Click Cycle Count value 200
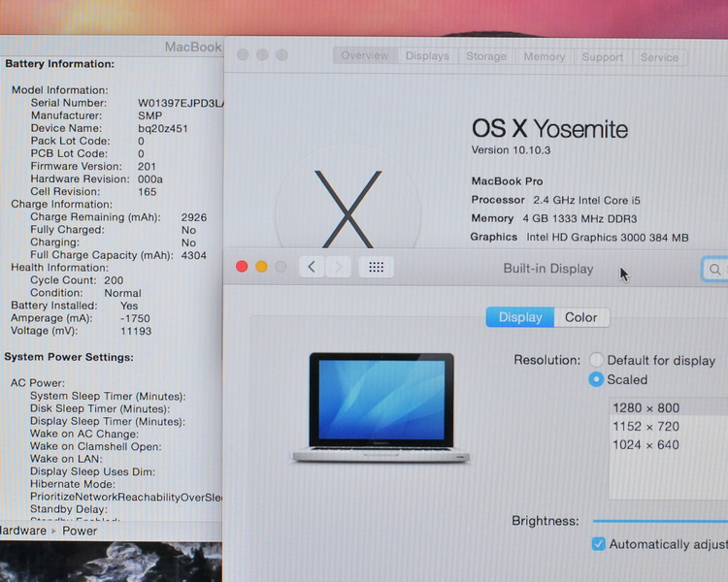The image size is (728, 582). [x=114, y=280]
